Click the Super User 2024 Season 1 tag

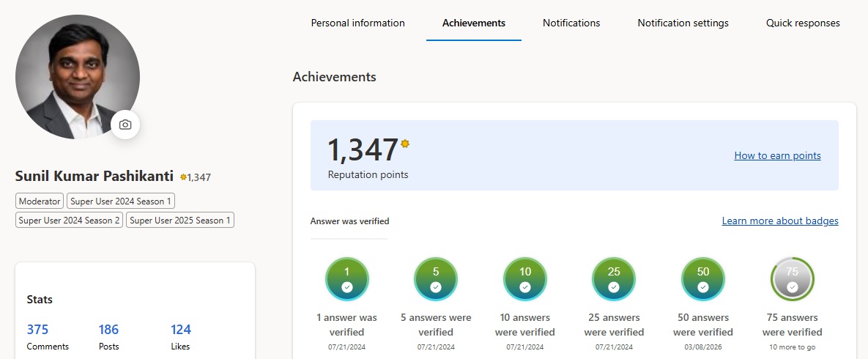coord(121,201)
